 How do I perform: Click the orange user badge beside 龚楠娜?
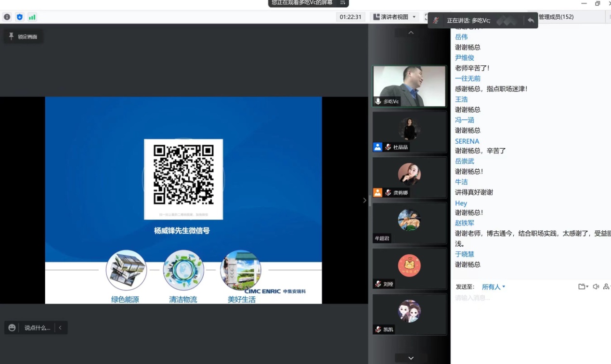[378, 193]
